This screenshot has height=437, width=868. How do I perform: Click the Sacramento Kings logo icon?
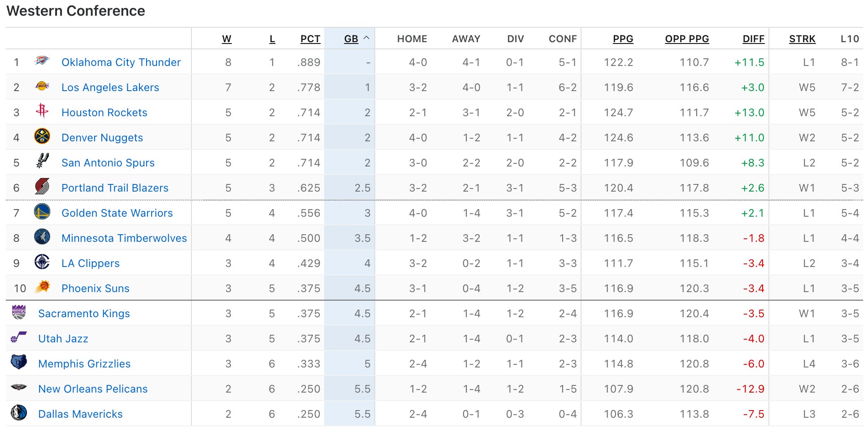(19, 312)
